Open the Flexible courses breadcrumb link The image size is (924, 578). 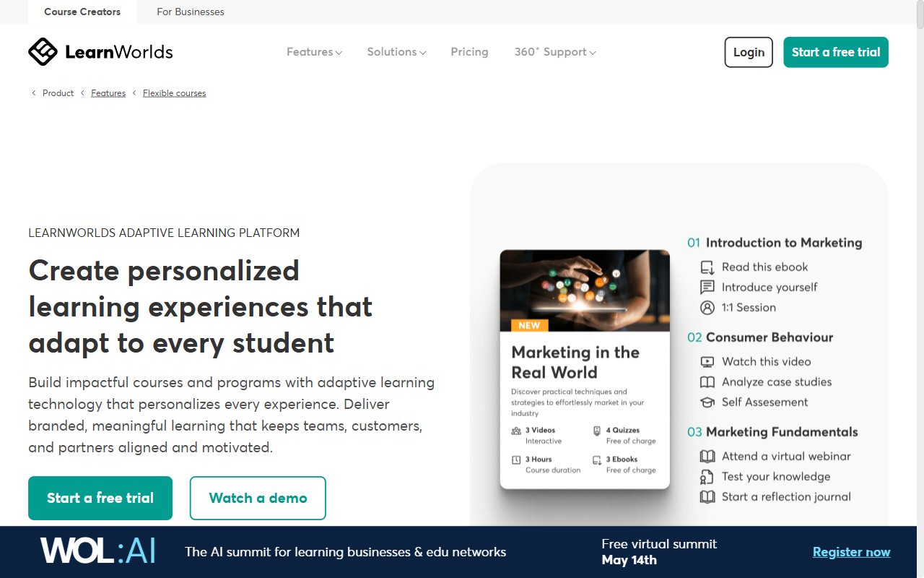(x=175, y=93)
